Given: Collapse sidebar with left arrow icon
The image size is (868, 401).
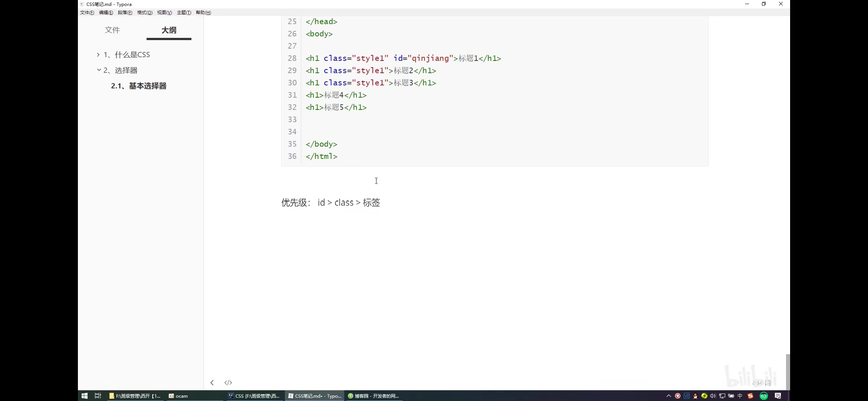Looking at the screenshot, I should pyautogui.click(x=212, y=382).
